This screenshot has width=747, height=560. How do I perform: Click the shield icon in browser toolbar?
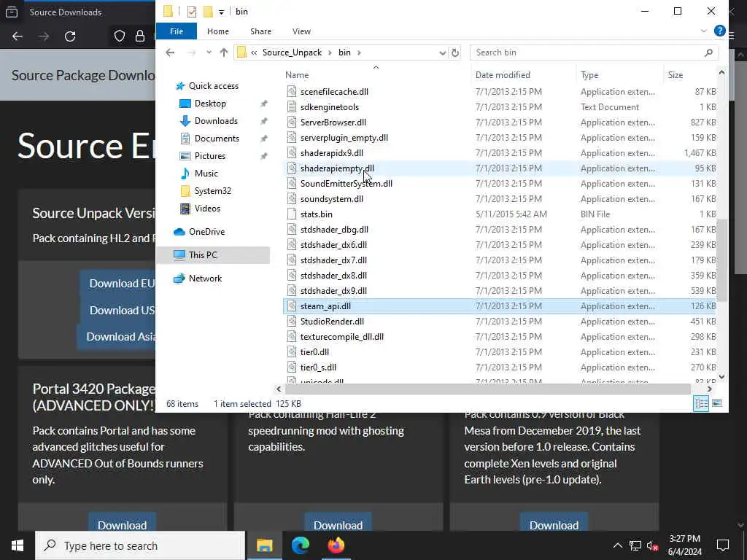point(119,36)
